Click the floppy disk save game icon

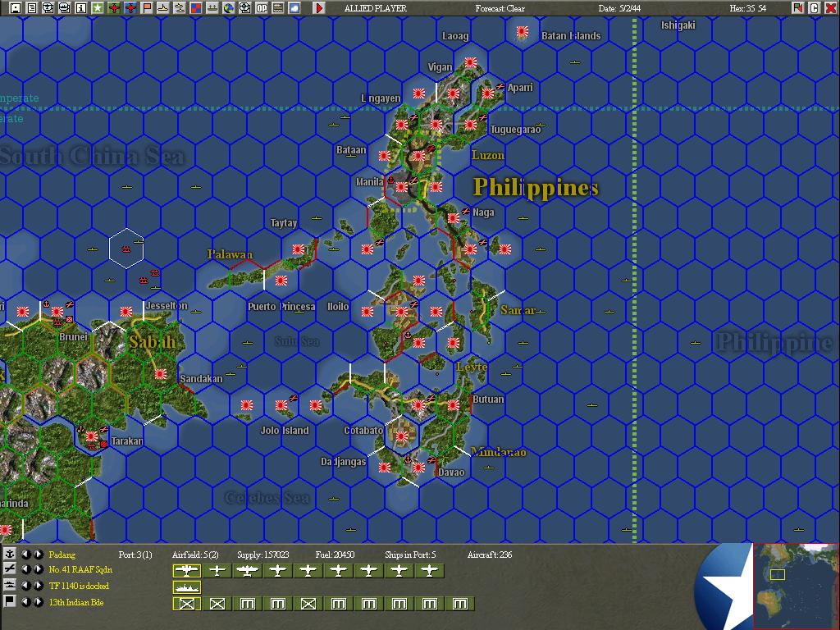pos(16,7)
